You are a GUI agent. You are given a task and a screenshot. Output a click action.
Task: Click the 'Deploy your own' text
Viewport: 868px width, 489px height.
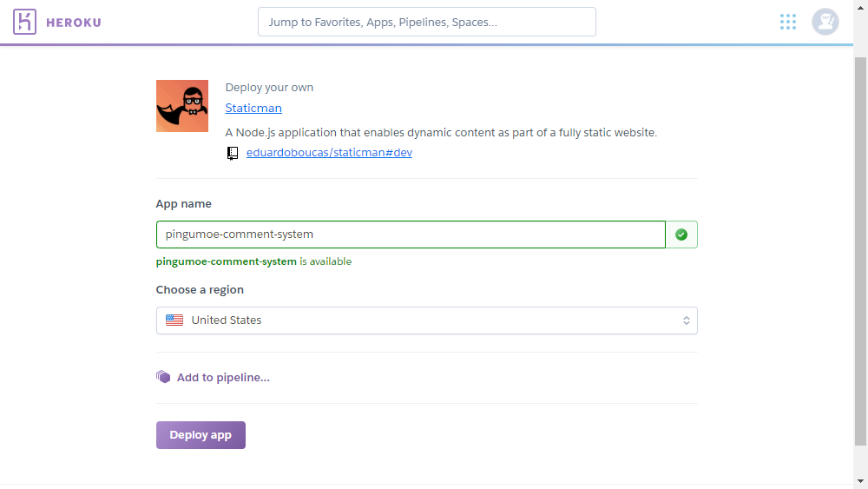pos(269,88)
